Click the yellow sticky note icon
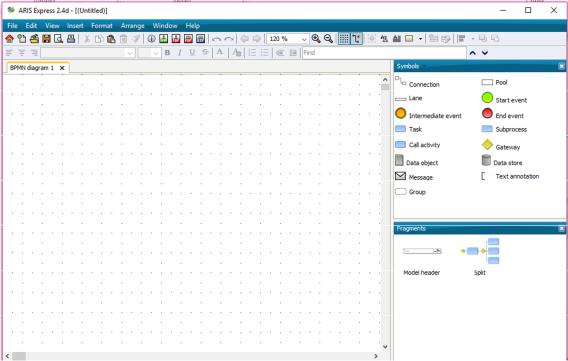The width and height of the screenshot is (568, 361). tap(409, 39)
